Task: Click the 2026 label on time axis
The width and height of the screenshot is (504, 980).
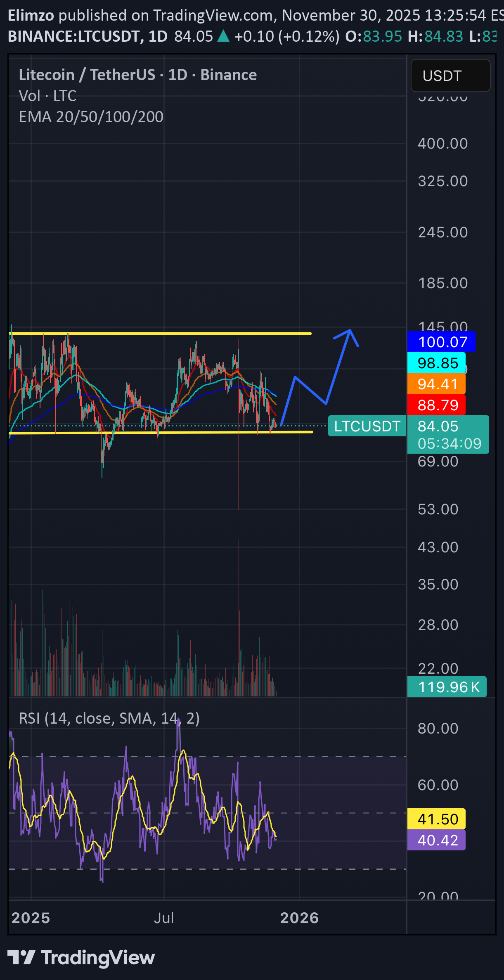Action: (299, 918)
